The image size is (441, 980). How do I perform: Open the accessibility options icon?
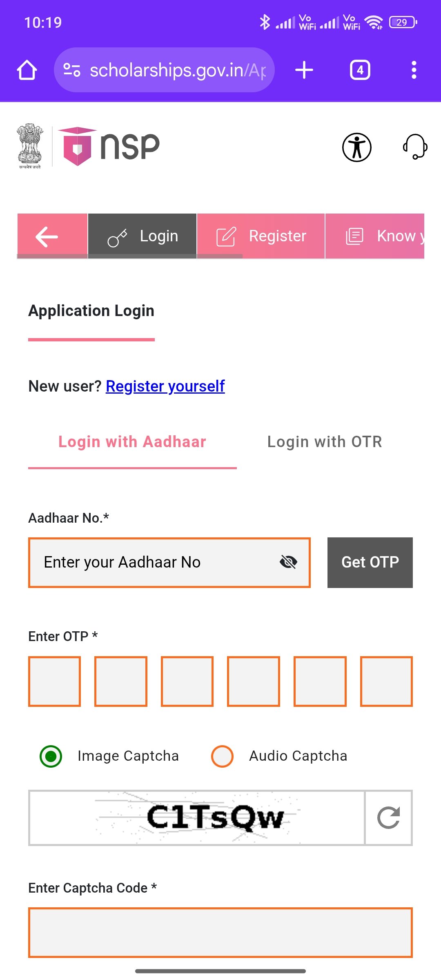[x=356, y=147]
